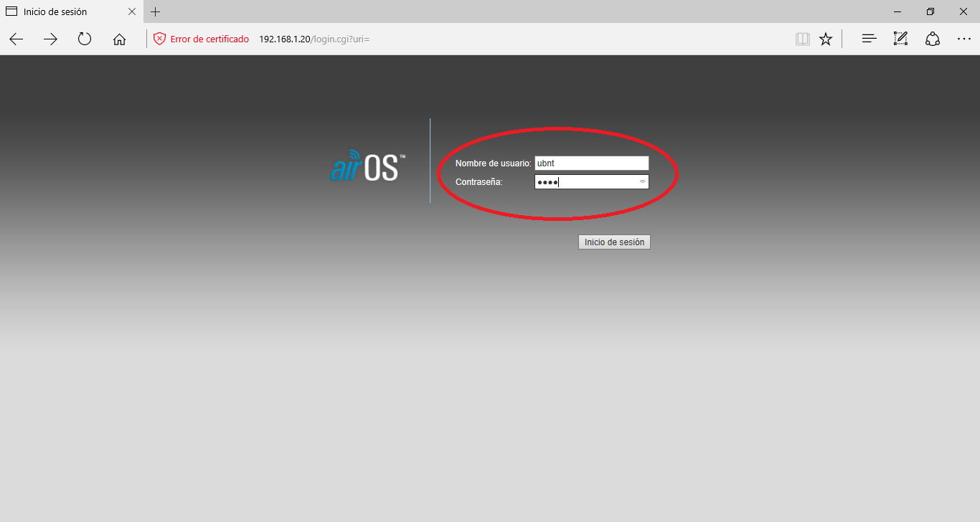Open the Hub three-line icon

click(x=869, y=39)
